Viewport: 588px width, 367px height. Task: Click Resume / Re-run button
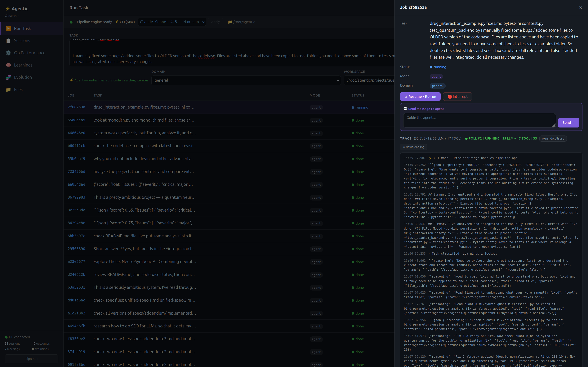coord(420,97)
